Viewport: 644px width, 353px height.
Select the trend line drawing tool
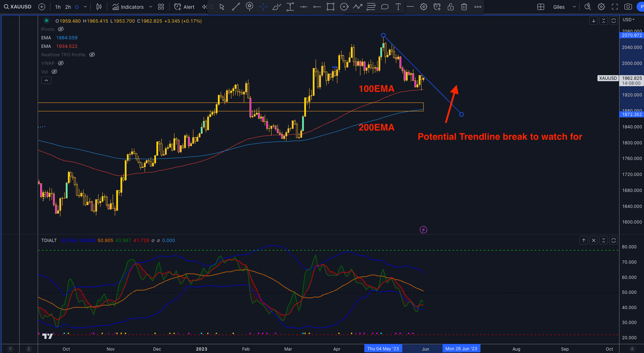236,7
